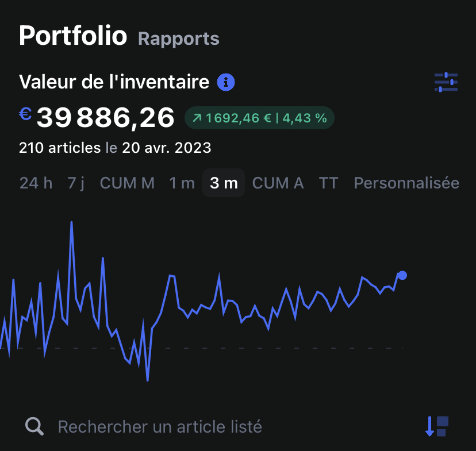This screenshot has width=476, height=451.
Task: Switch to the Rapports tab
Action: click(x=179, y=38)
